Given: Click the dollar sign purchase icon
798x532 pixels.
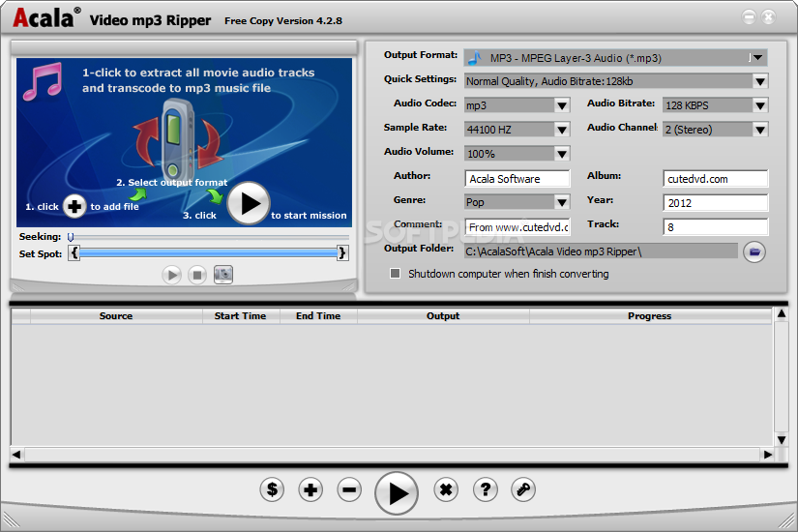Looking at the screenshot, I should coord(272,489).
